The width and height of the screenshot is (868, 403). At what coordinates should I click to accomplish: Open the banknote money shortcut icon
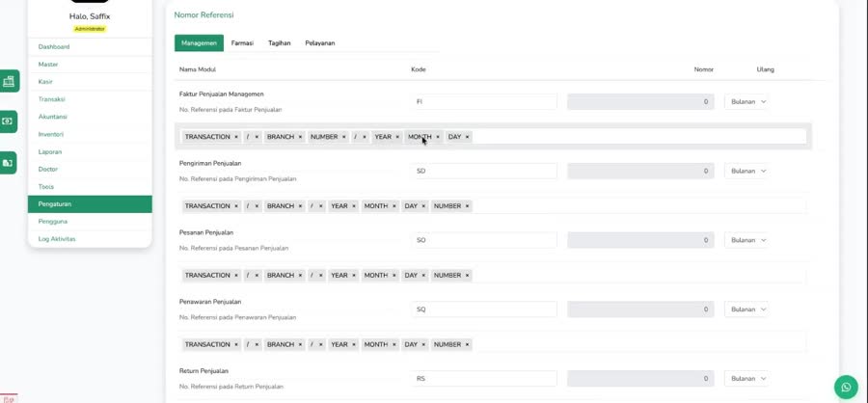pyautogui.click(x=8, y=121)
